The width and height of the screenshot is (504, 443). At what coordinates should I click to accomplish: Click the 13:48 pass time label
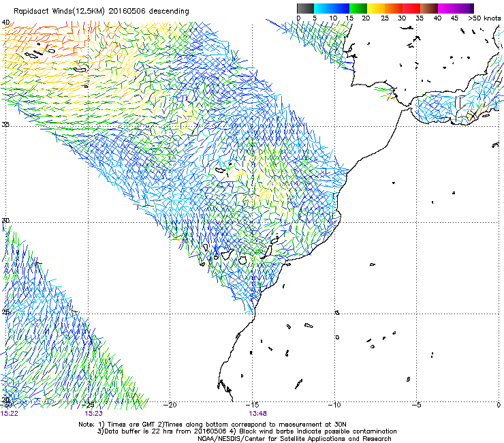tap(257, 414)
